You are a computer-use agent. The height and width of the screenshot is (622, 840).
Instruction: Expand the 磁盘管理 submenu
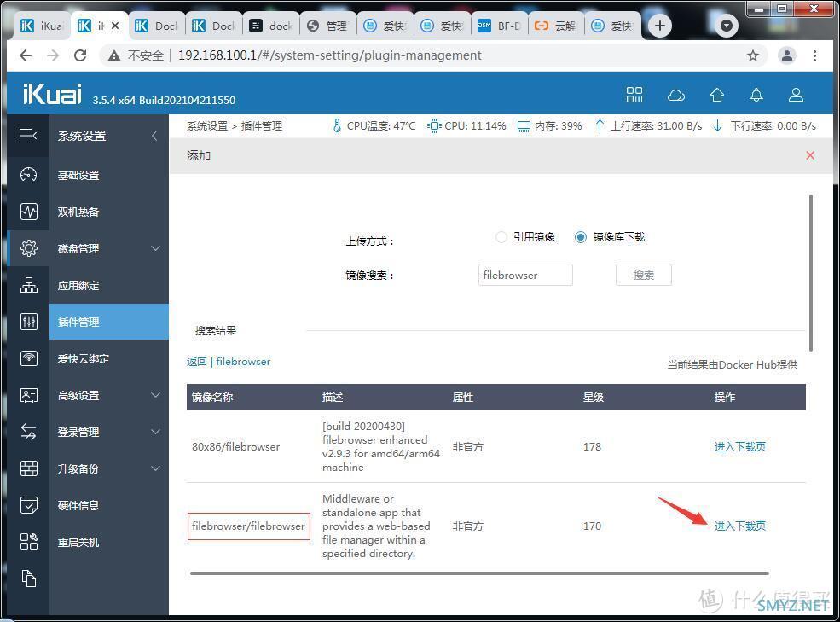coord(155,248)
